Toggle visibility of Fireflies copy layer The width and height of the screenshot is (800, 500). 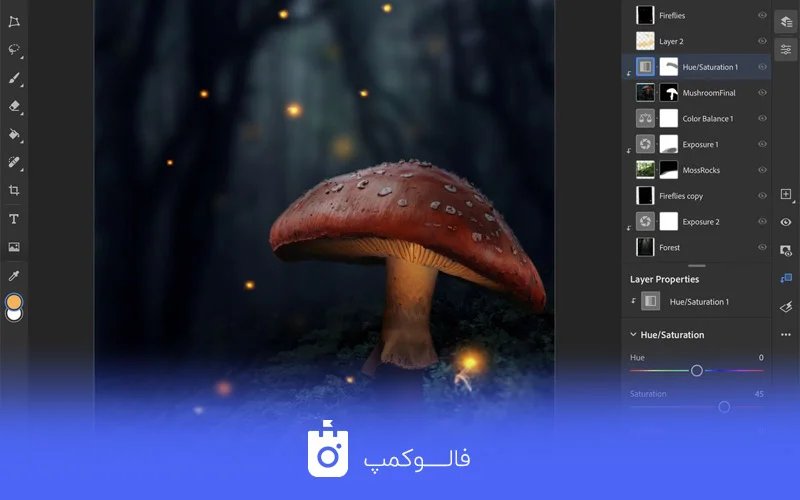(x=762, y=195)
